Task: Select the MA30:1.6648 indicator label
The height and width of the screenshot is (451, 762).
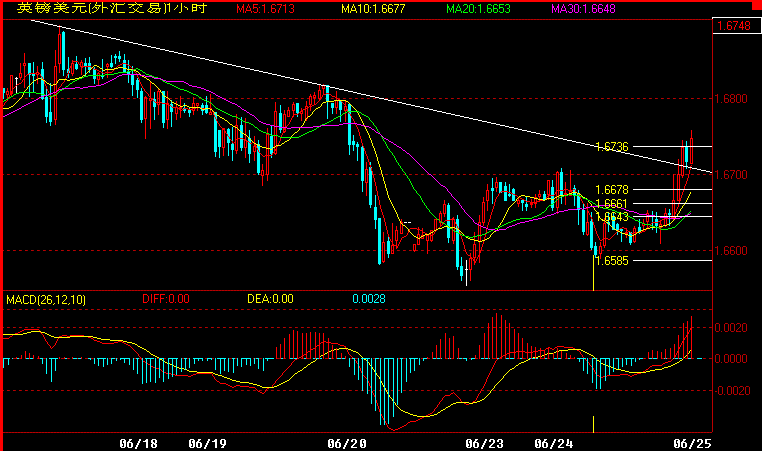Action: click(x=583, y=9)
